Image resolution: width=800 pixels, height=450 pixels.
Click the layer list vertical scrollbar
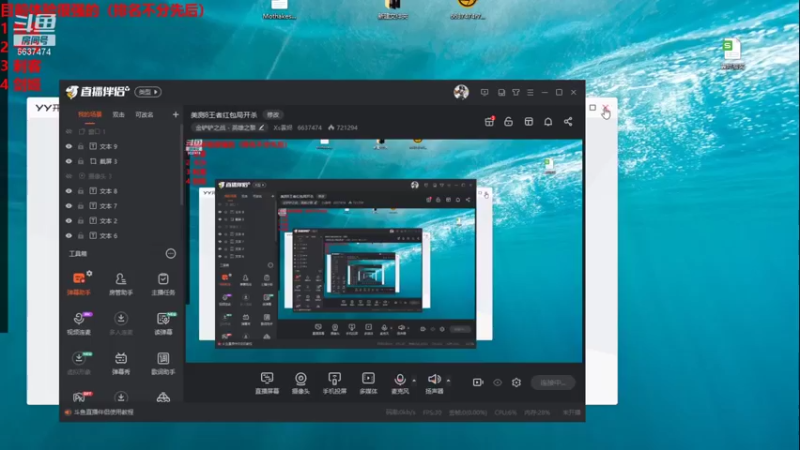181,166
